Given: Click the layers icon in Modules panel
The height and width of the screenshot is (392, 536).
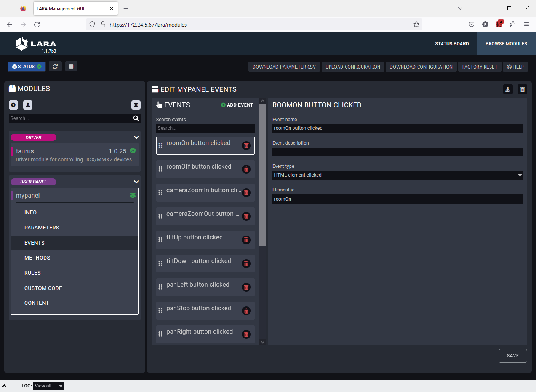Looking at the screenshot, I should click(136, 105).
